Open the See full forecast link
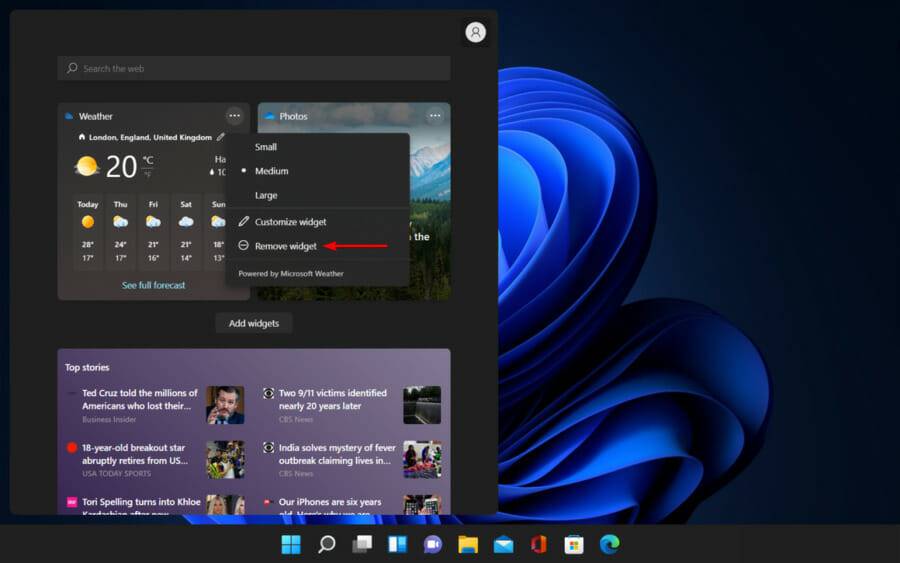Image resolution: width=900 pixels, height=563 pixels. tap(153, 285)
